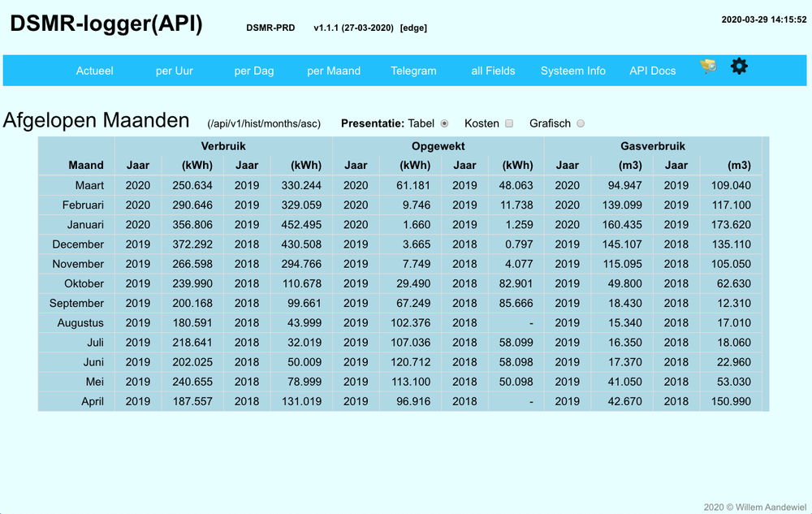
Task: Click the DSMR-logger(API) title
Action: click(106, 24)
